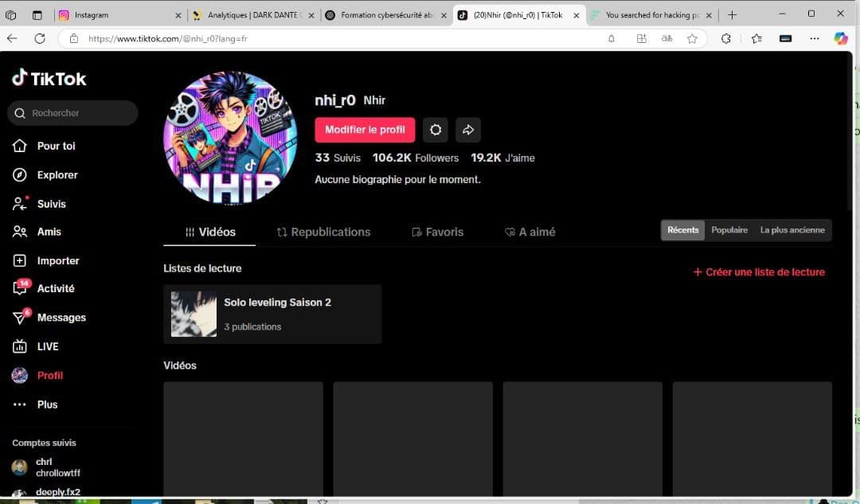Viewport: 860px width, 504px height.
Task: Expand hidden taskbar icons chevron
Action: coord(322,500)
